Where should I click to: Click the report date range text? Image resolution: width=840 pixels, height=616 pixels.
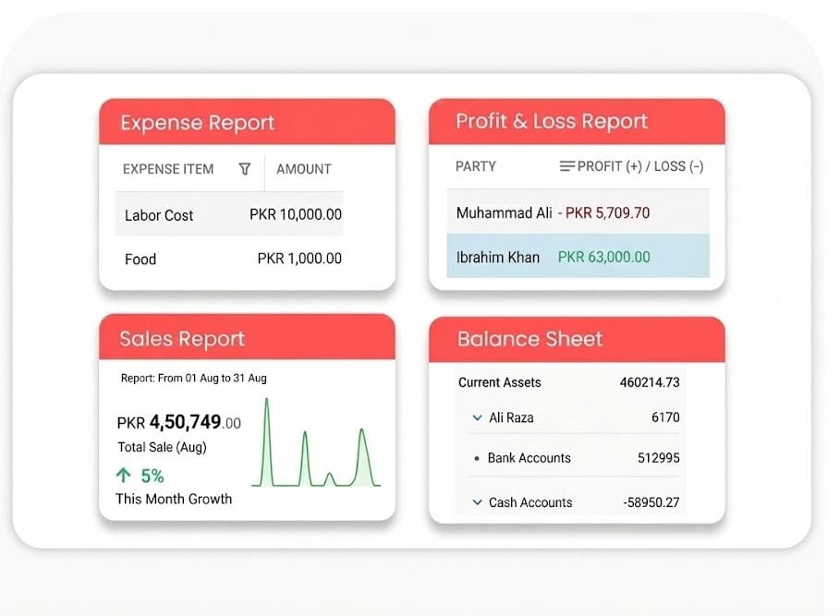click(194, 378)
